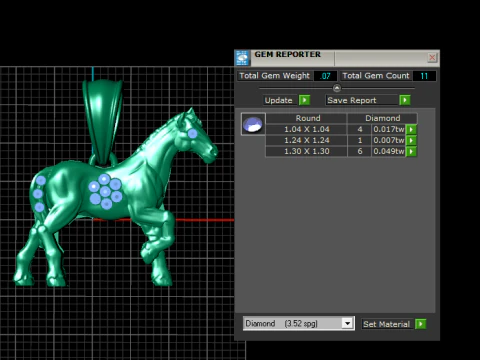
Task: Click Total Gem Count value 11
Action: 424,76
